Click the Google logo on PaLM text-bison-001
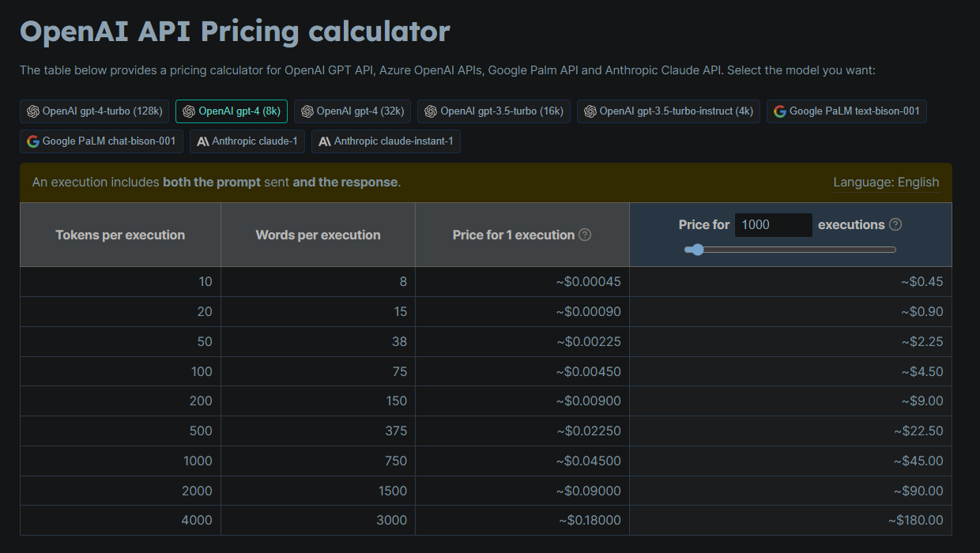 (780, 111)
